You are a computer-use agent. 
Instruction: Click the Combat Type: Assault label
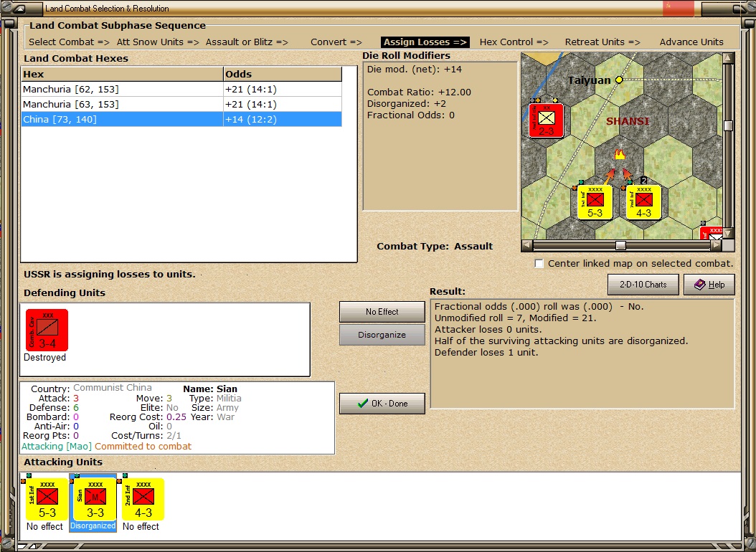(x=435, y=246)
